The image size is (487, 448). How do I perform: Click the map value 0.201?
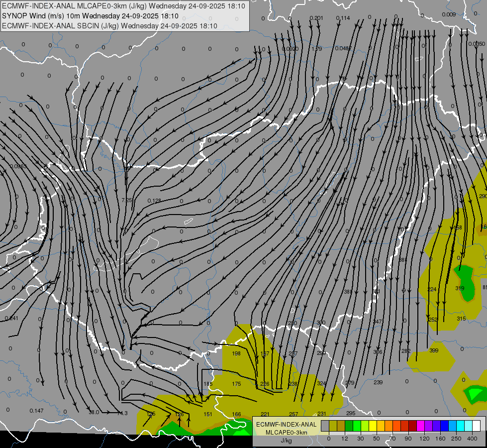[x=316, y=18]
